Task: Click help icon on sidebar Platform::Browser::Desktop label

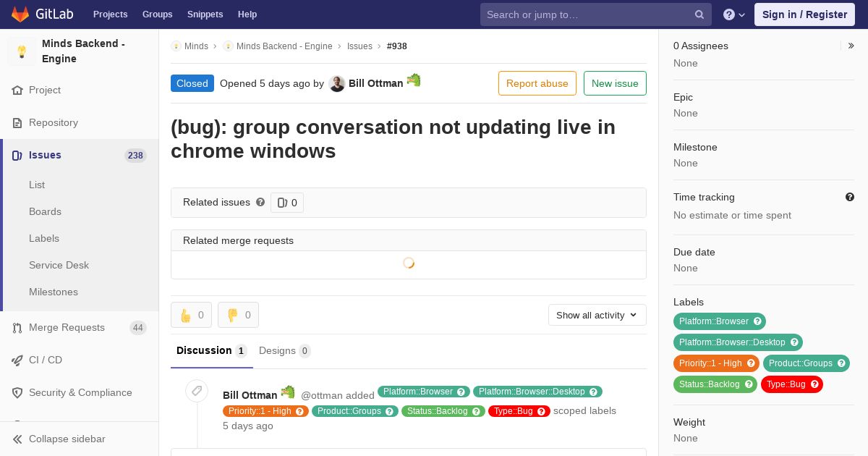Action: pos(794,342)
